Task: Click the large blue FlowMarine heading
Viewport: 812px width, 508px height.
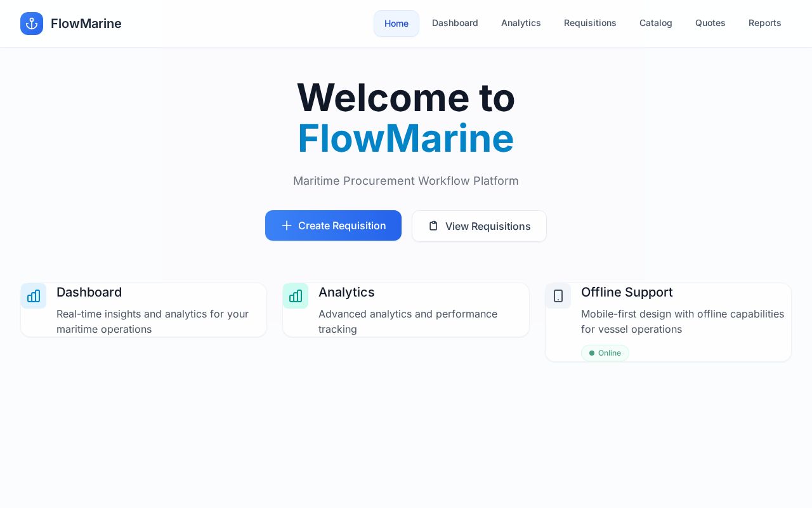Action: click(x=406, y=138)
